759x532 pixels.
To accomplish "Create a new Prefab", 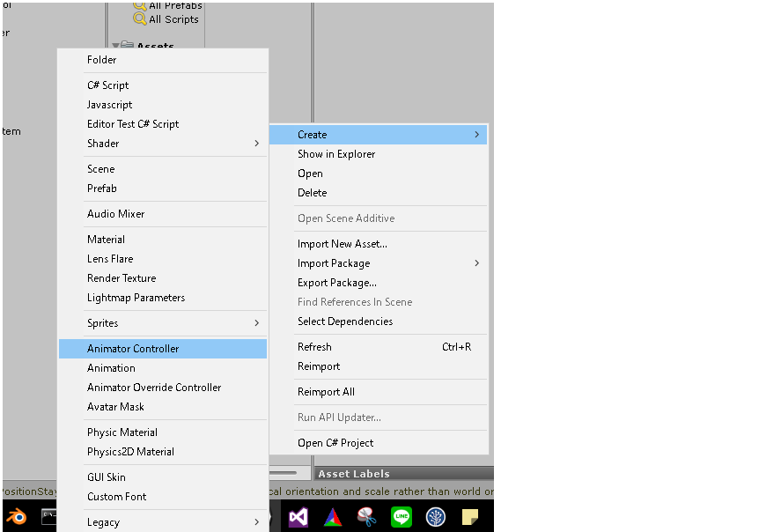I will tap(163, 188).
